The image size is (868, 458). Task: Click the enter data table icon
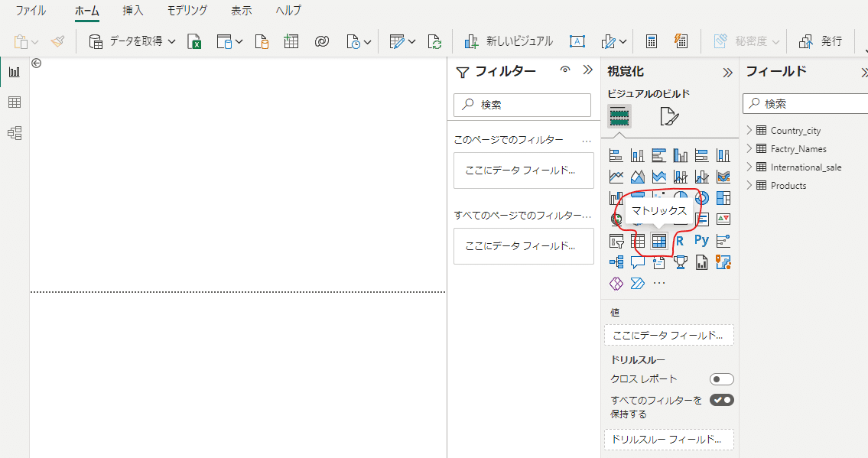pyautogui.click(x=291, y=41)
